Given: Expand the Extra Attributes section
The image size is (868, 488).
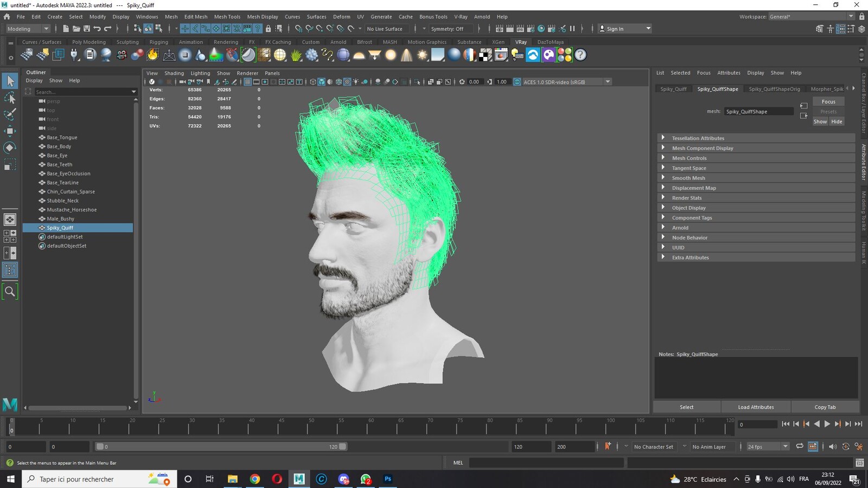Looking at the screenshot, I should [756, 258].
